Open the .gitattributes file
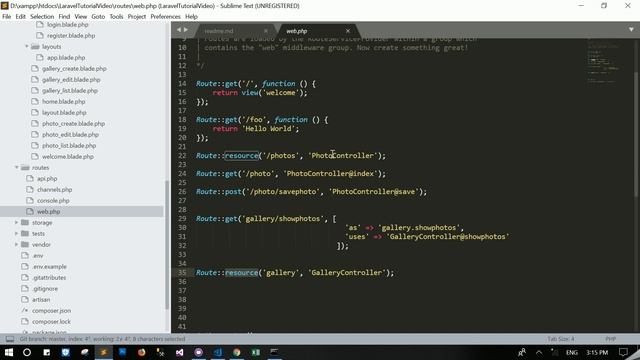This screenshot has height=360, width=640. 49,278
